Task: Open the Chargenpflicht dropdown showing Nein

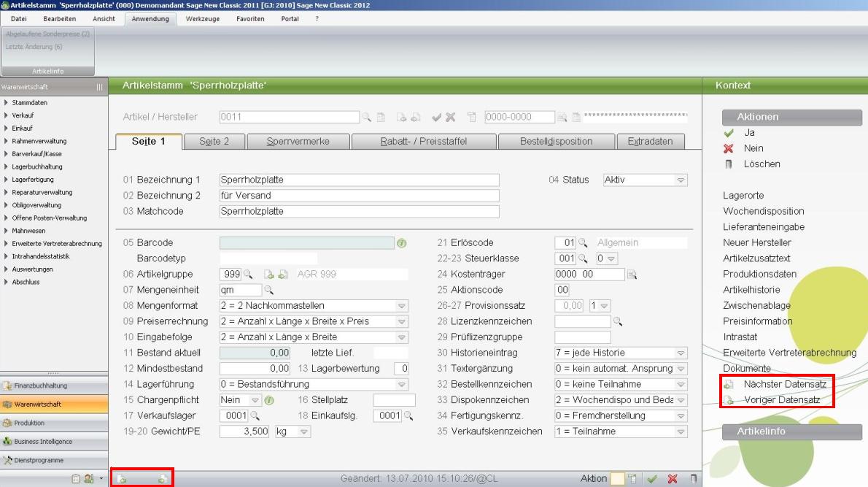Action: (255, 400)
